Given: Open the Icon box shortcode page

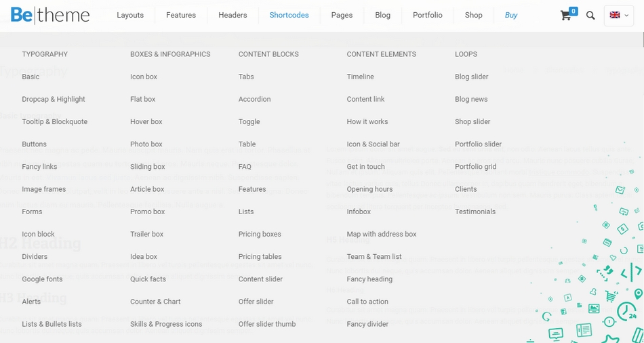Looking at the screenshot, I should coord(144,77).
